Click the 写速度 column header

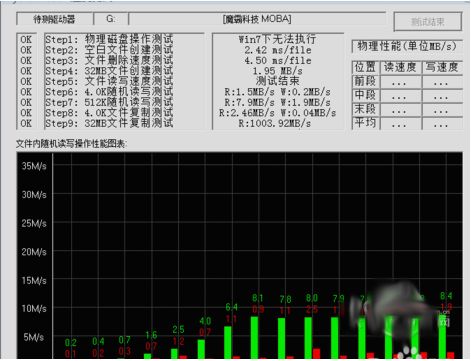(442, 67)
